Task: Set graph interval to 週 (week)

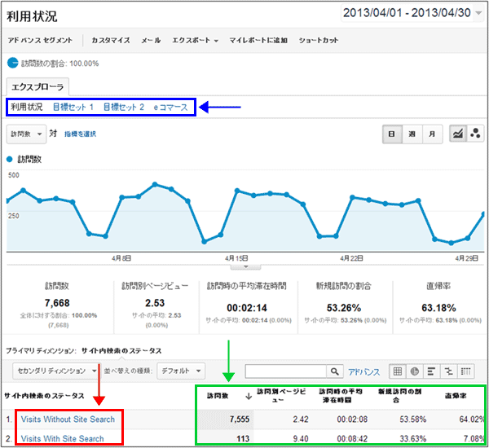Action: [x=412, y=134]
